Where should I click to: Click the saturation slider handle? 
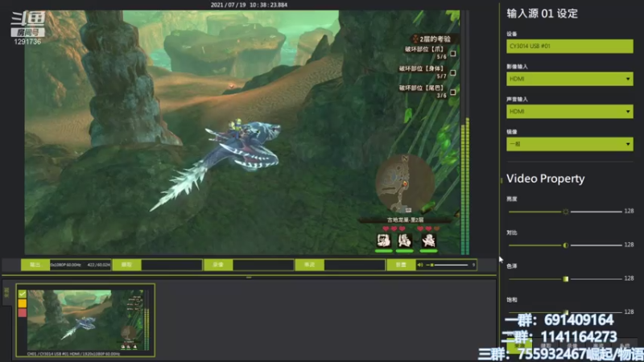coord(566,312)
